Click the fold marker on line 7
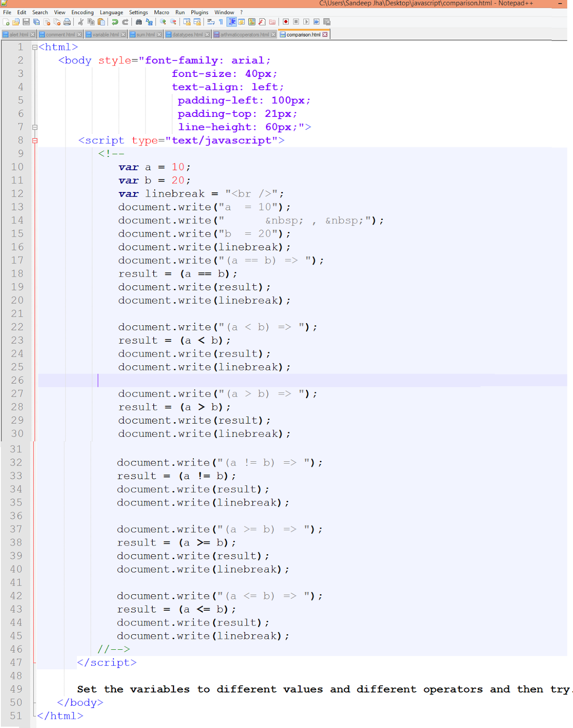Viewport: 573px width, 728px height. [x=35, y=127]
